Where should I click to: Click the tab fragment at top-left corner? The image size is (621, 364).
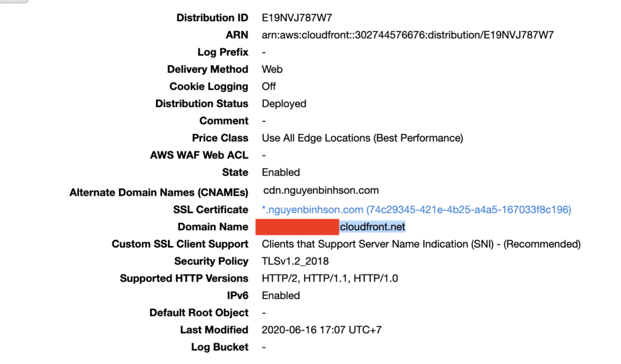[12, 1]
